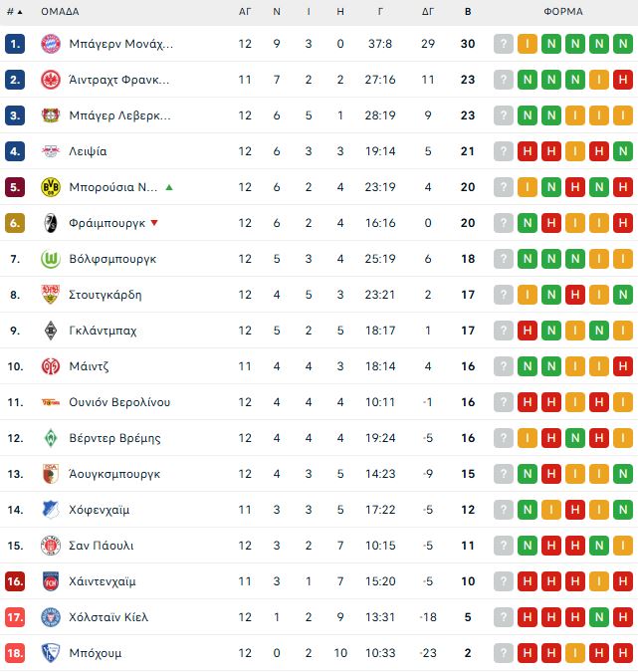Select the Wolfsburg green W logo

click(51, 259)
